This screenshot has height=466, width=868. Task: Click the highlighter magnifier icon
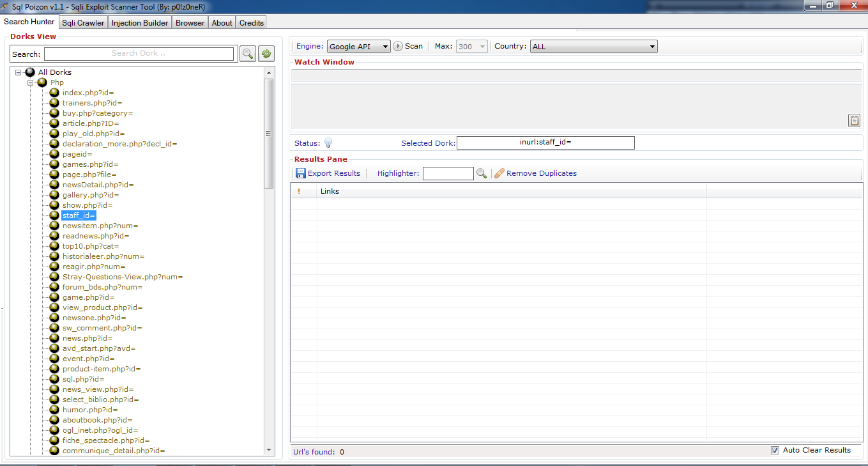482,173
